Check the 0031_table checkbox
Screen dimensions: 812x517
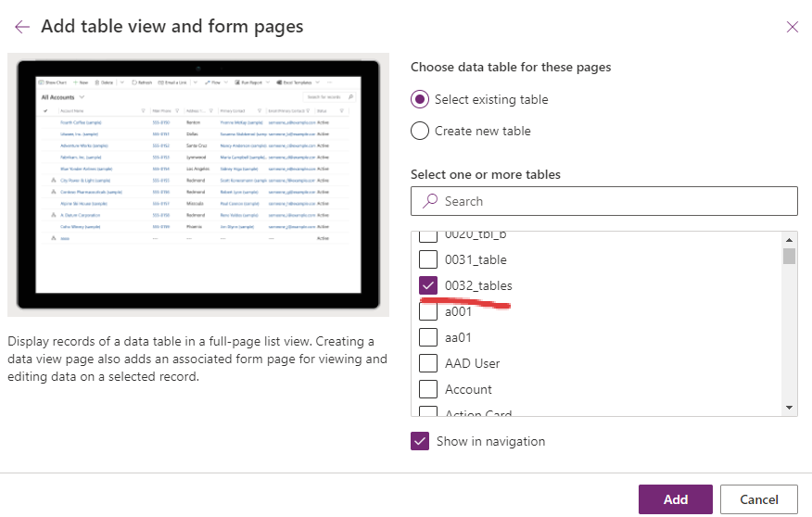(428, 259)
